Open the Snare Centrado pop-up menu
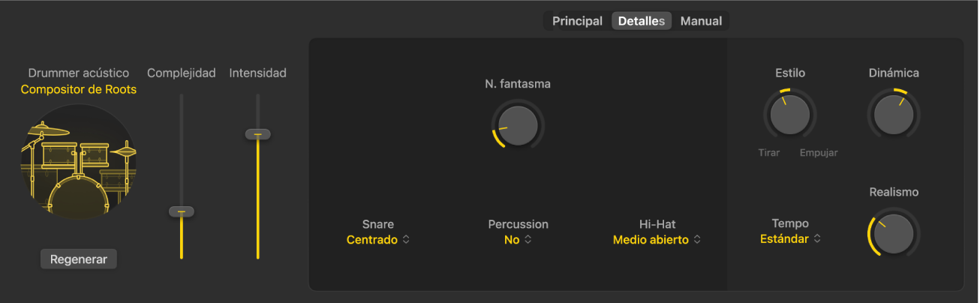This screenshot has width=980, height=303. pos(377,240)
